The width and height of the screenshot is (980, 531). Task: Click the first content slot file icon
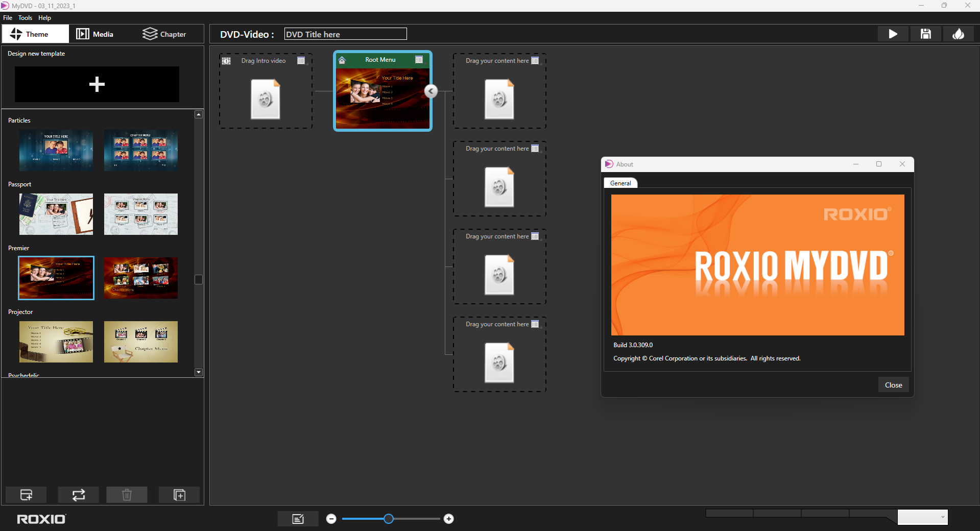point(499,99)
